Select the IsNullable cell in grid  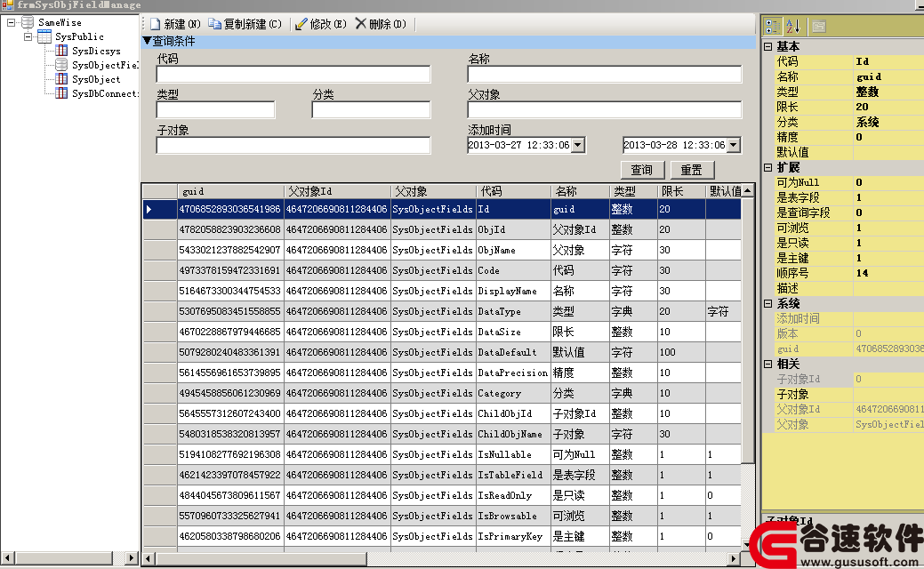(512, 454)
